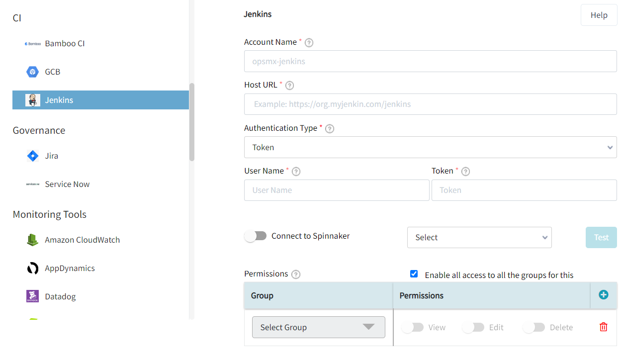
Task: Click the Amazon CloudWatch icon
Action: pyautogui.click(x=32, y=240)
